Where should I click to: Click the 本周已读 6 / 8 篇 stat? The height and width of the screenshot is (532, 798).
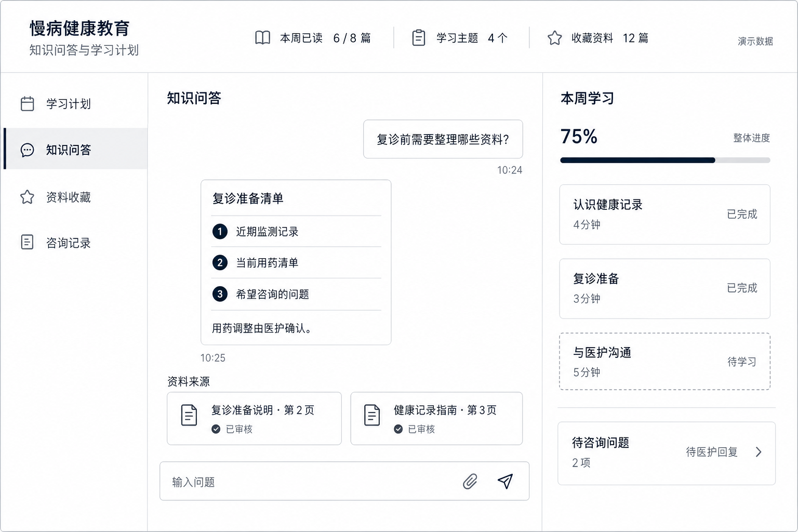(313, 38)
